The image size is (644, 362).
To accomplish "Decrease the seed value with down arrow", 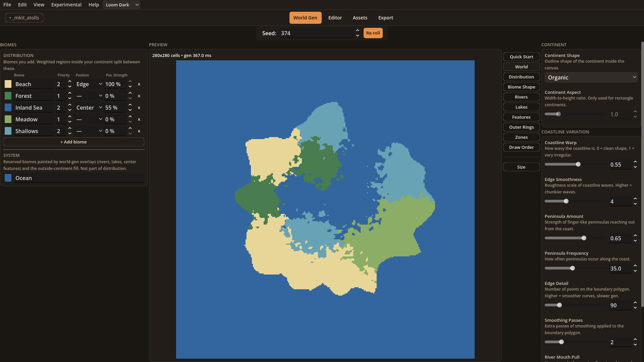I will coord(358,36).
